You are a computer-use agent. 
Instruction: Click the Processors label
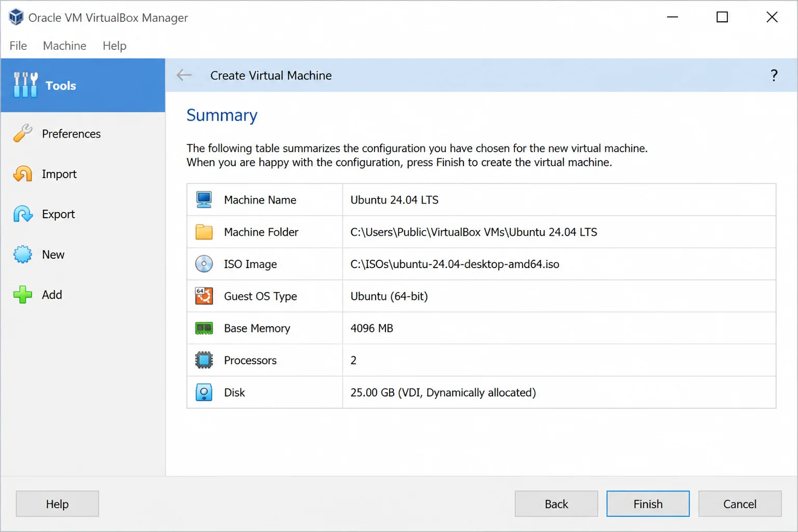[250, 361]
